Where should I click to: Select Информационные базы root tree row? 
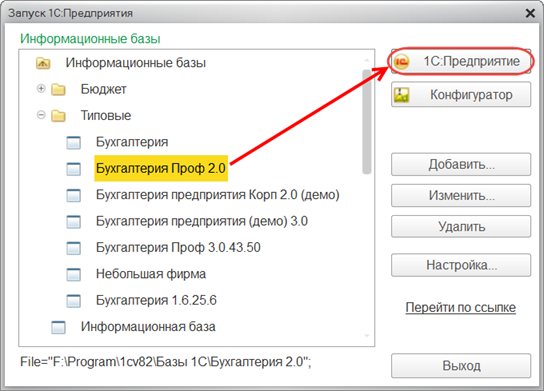pyautogui.click(x=136, y=63)
